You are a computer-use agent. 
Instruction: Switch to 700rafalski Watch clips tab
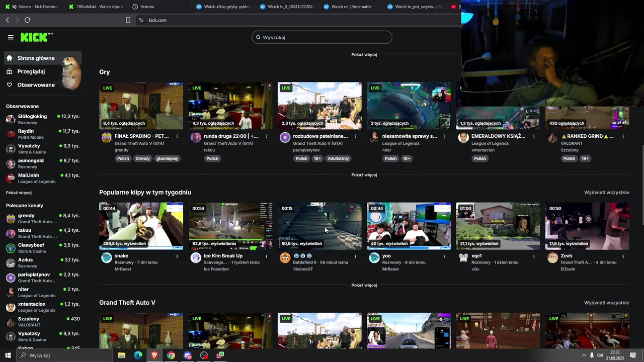[x=96, y=7]
